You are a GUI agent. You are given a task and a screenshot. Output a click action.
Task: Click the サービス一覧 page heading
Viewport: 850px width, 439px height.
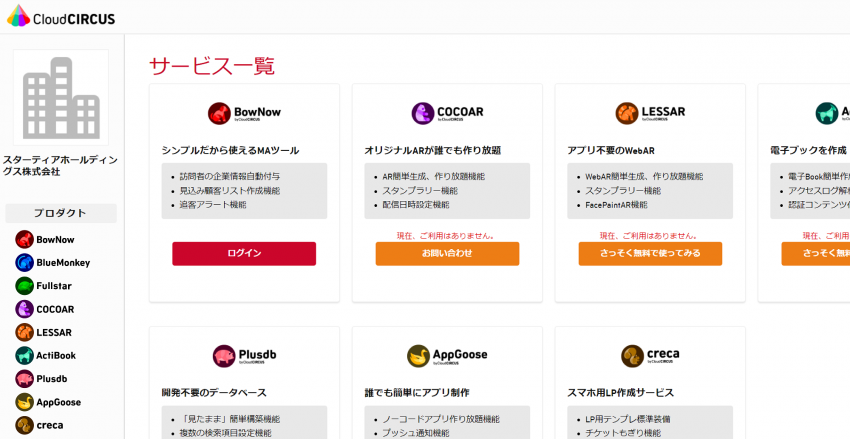click(x=212, y=66)
